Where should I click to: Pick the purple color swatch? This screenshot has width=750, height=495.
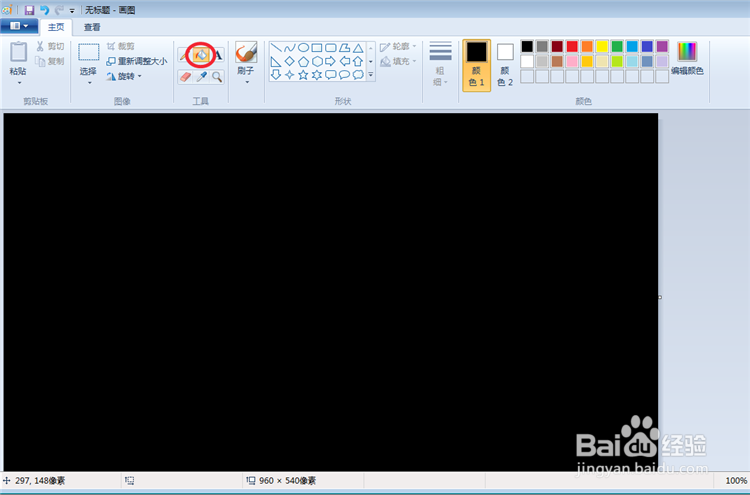662,46
